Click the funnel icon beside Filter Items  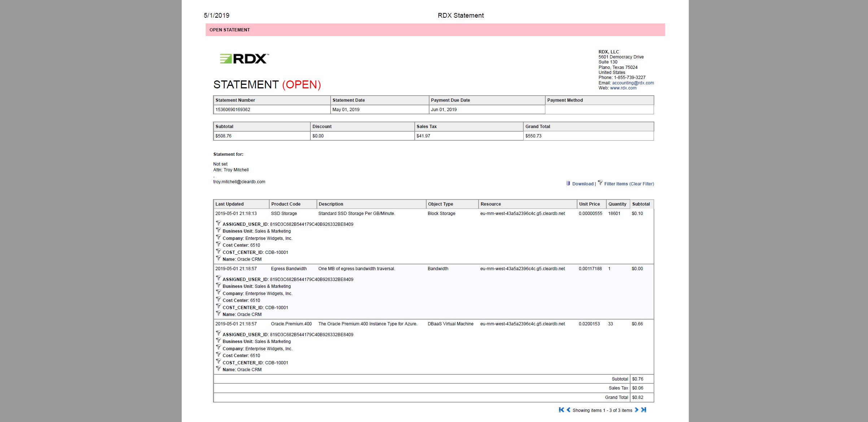click(600, 183)
